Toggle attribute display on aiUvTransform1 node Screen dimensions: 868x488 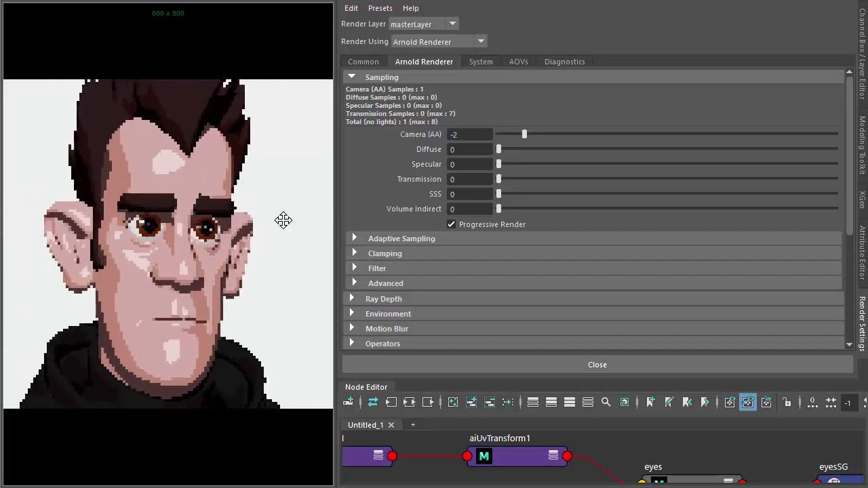(x=553, y=455)
